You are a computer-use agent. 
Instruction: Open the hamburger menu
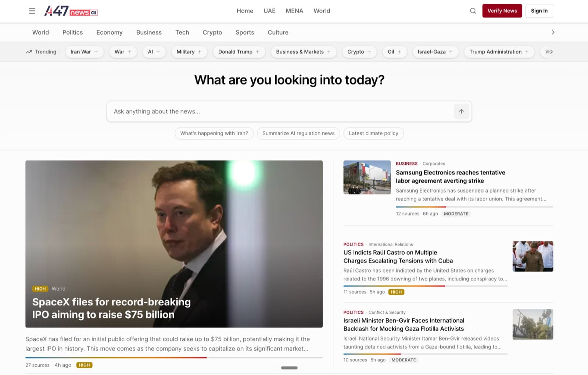pyautogui.click(x=32, y=11)
